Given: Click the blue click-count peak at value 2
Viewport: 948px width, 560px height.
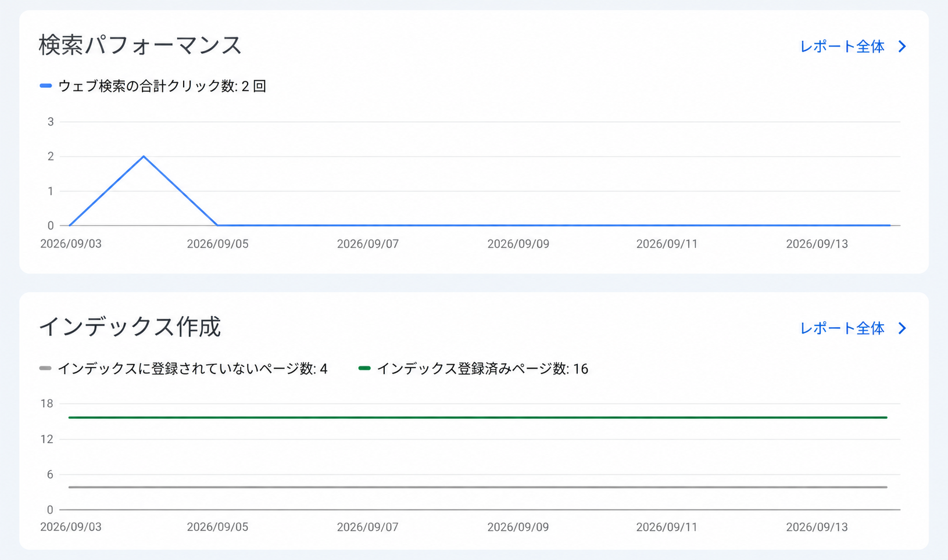Looking at the screenshot, I should click(x=144, y=156).
